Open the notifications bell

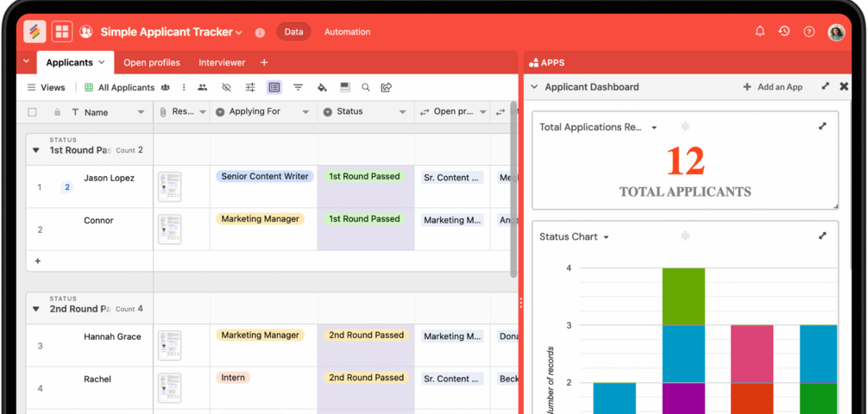coord(759,32)
